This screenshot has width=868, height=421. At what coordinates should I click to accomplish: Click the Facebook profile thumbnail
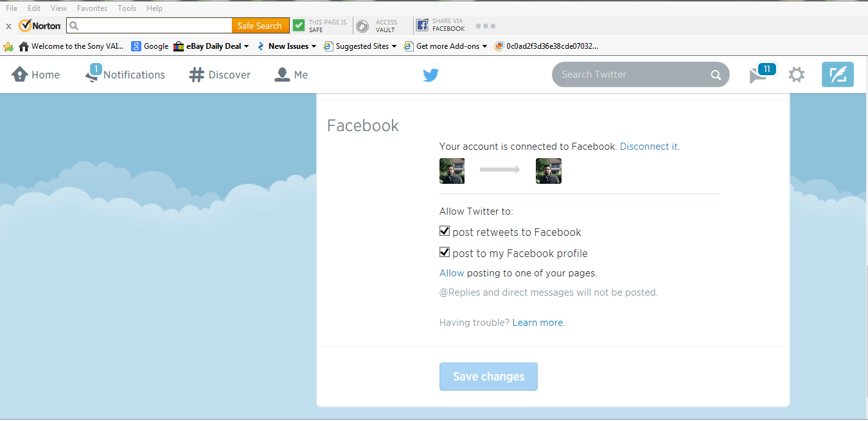(549, 171)
